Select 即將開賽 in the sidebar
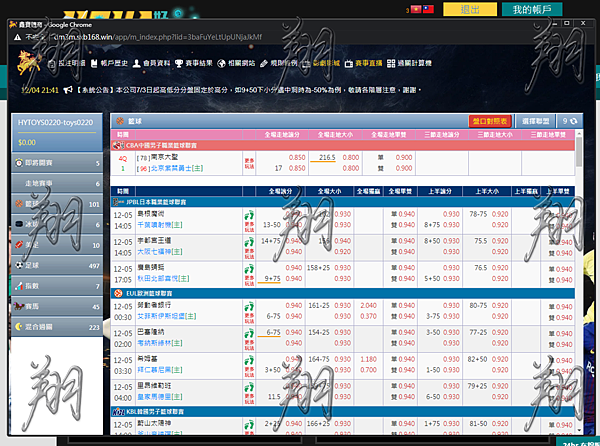 point(57,163)
